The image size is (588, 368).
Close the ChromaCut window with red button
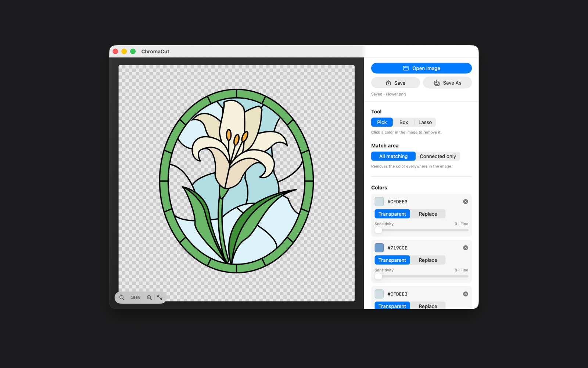tap(115, 52)
